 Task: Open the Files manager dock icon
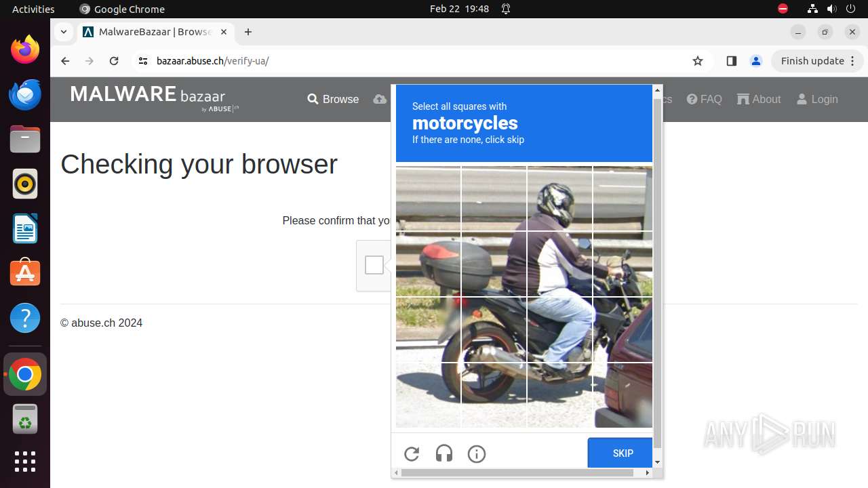click(25, 139)
